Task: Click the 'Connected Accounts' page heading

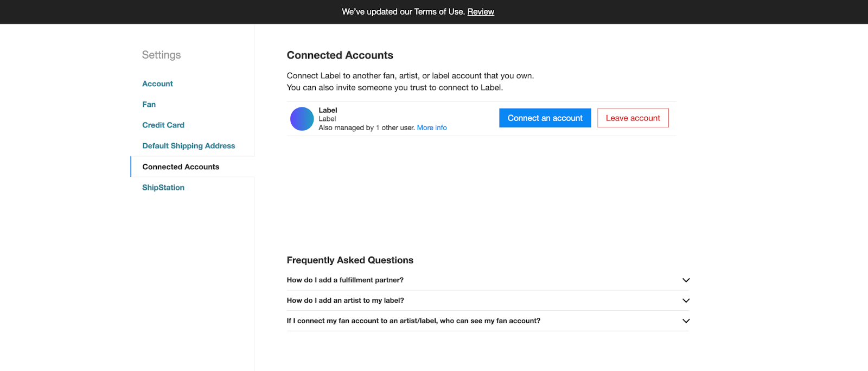Action: coord(340,55)
